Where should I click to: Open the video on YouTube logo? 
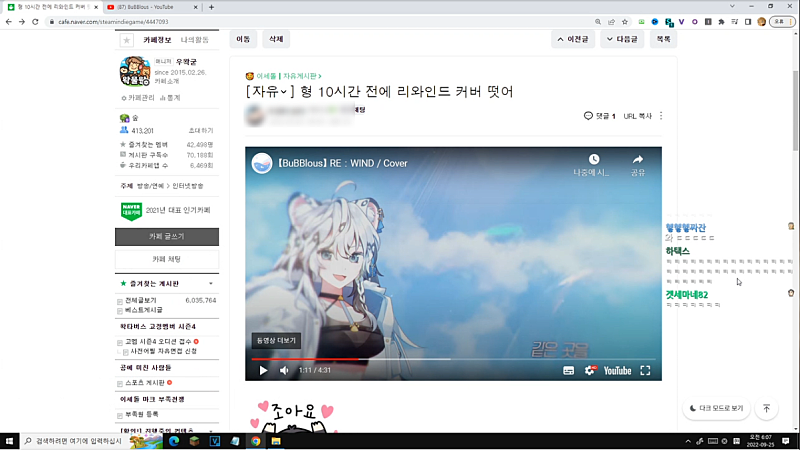tap(617, 371)
